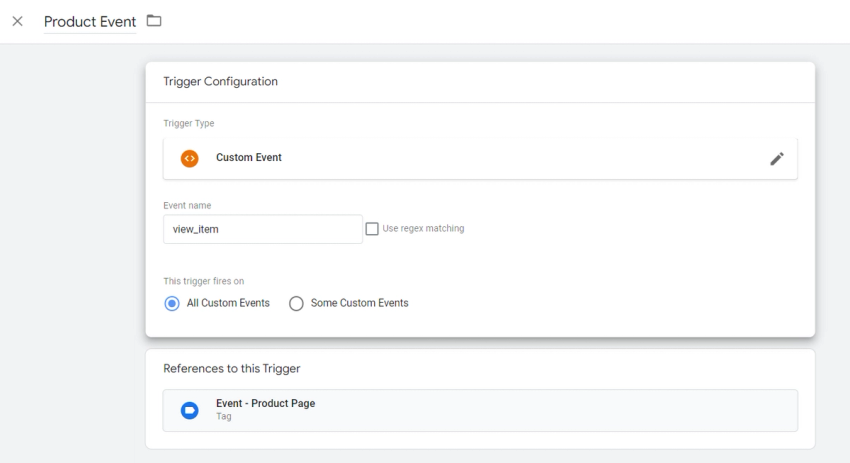Click the This trigger fires on label

[x=203, y=281]
